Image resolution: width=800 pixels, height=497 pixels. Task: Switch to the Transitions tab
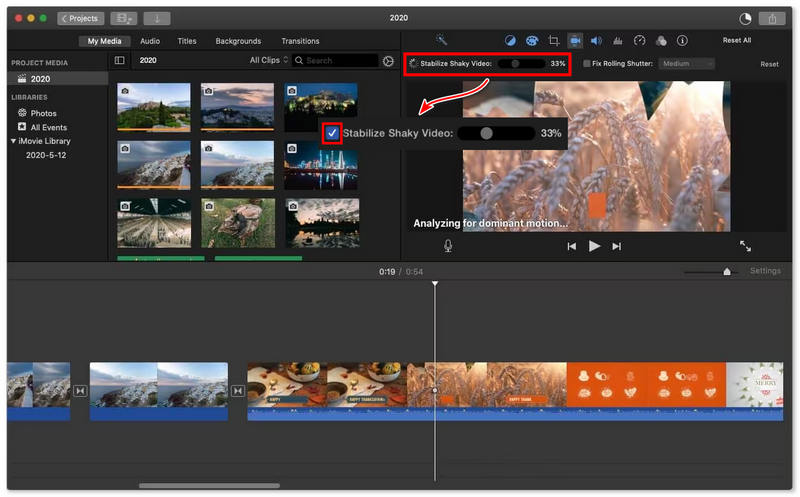300,41
